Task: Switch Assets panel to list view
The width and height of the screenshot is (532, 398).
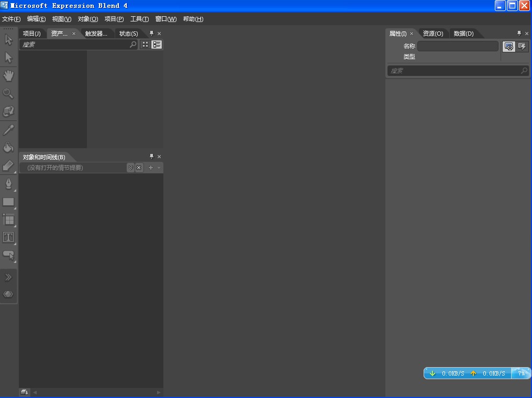Action: pyautogui.click(x=157, y=45)
